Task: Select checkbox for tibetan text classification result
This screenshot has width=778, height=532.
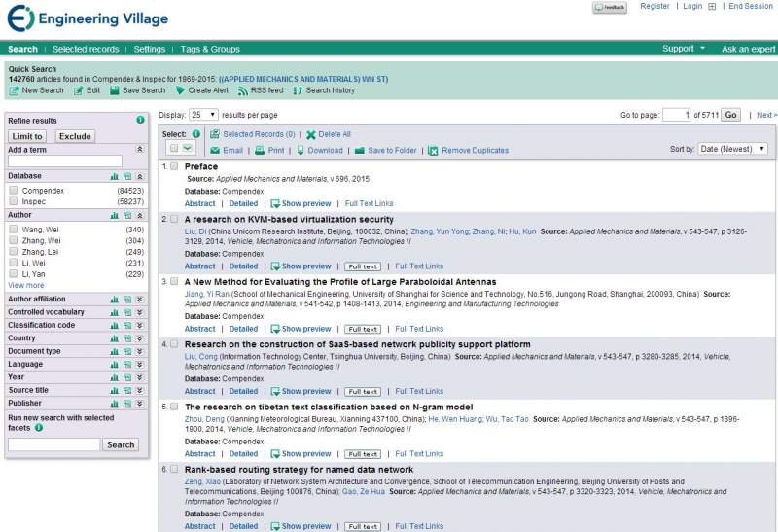Action: point(174,407)
